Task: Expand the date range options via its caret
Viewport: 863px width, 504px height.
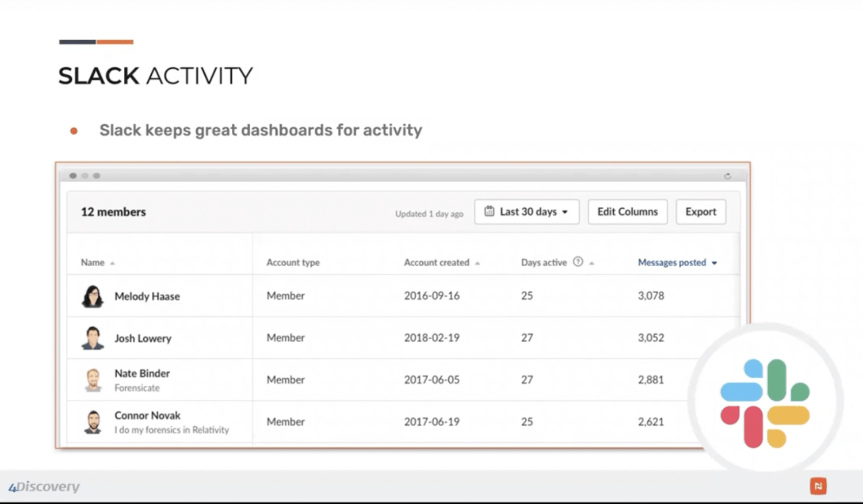Action: (x=564, y=212)
